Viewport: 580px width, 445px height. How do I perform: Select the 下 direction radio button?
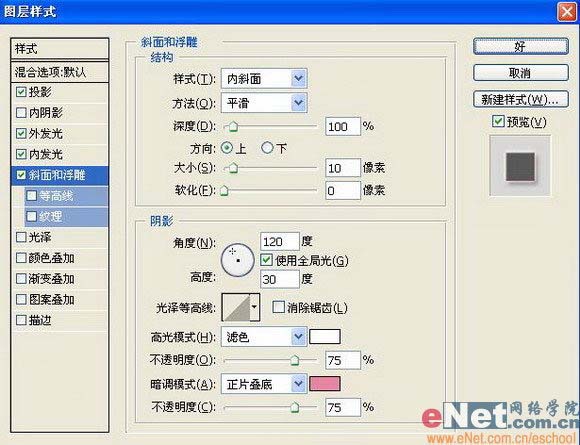[x=267, y=148]
